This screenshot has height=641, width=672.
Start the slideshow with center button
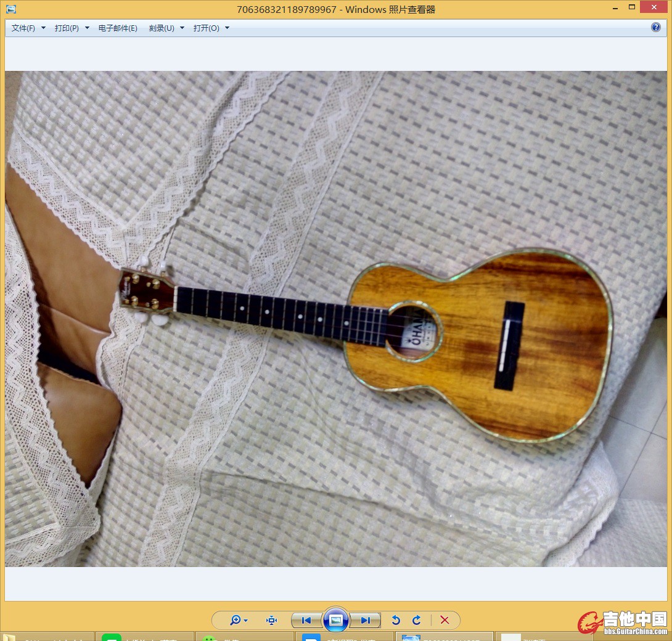336,620
